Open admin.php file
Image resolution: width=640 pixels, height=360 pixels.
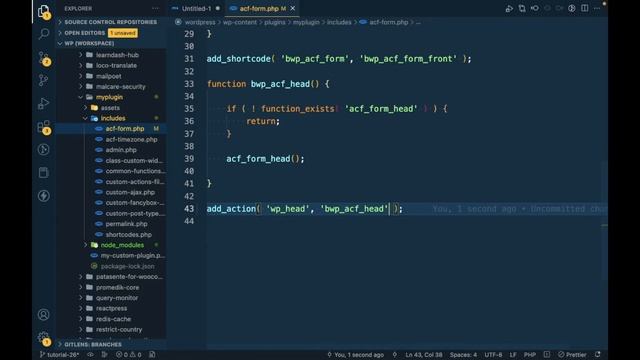pyautogui.click(x=121, y=150)
